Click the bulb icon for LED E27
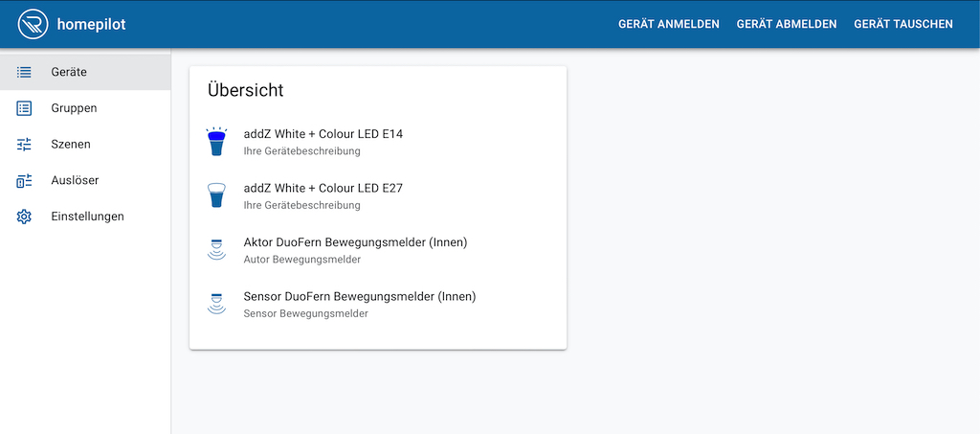Viewport: 980px width, 434px height. click(x=216, y=195)
